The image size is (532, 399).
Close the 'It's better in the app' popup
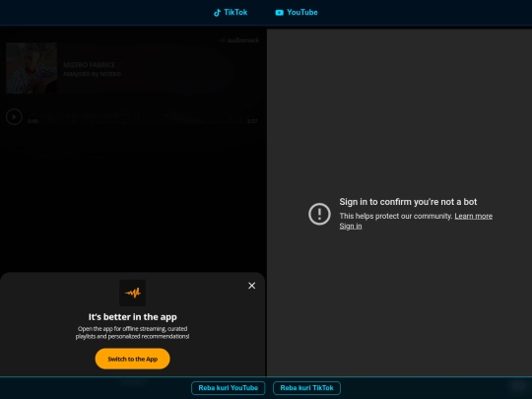click(252, 286)
